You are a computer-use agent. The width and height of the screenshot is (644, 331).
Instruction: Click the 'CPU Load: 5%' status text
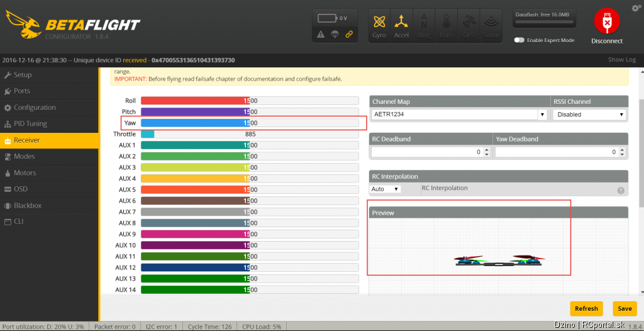(x=262, y=327)
